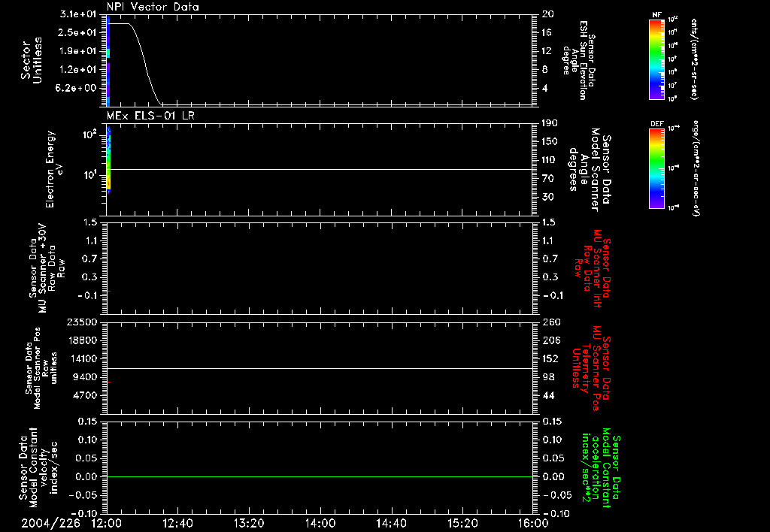Click the 16:00 time axis label
Image resolution: width=770 pixels, height=532 pixels.
(x=533, y=523)
